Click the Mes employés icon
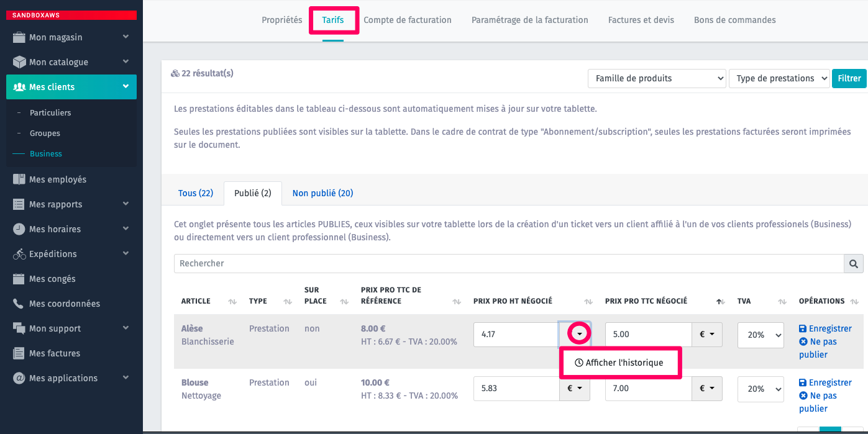Viewport: 868px width, 434px height. pyautogui.click(x=19, y=179)
